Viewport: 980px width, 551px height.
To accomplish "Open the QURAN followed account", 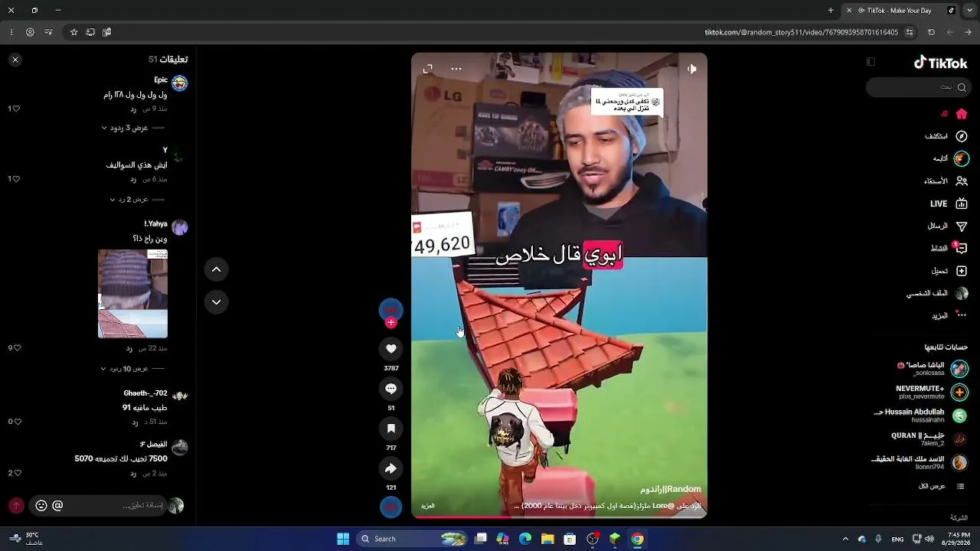I will click(x=929, y=439).
